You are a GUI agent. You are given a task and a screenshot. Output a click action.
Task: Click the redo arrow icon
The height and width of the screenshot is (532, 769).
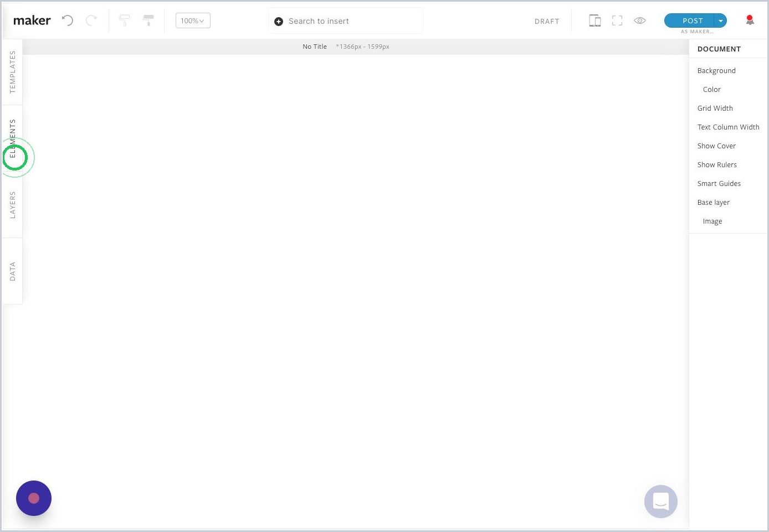point(91,21)
